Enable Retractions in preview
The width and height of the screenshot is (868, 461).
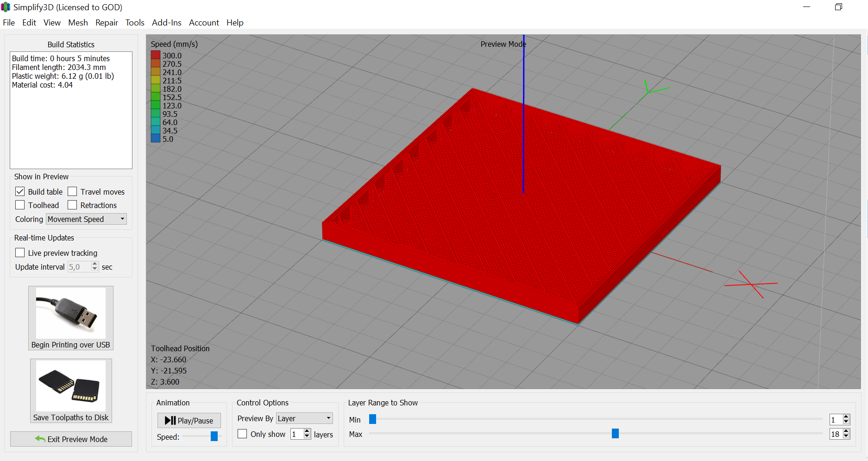[x=72, y=205]
